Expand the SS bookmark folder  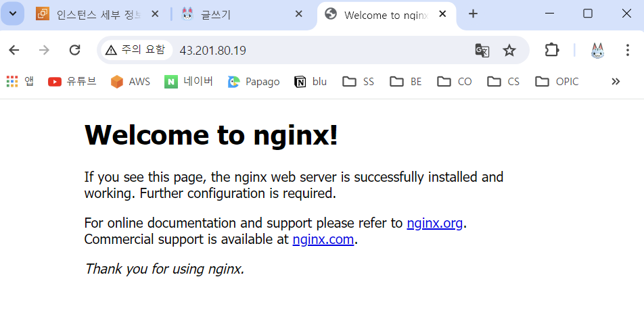pyautogui.click(x=358, y=81)
